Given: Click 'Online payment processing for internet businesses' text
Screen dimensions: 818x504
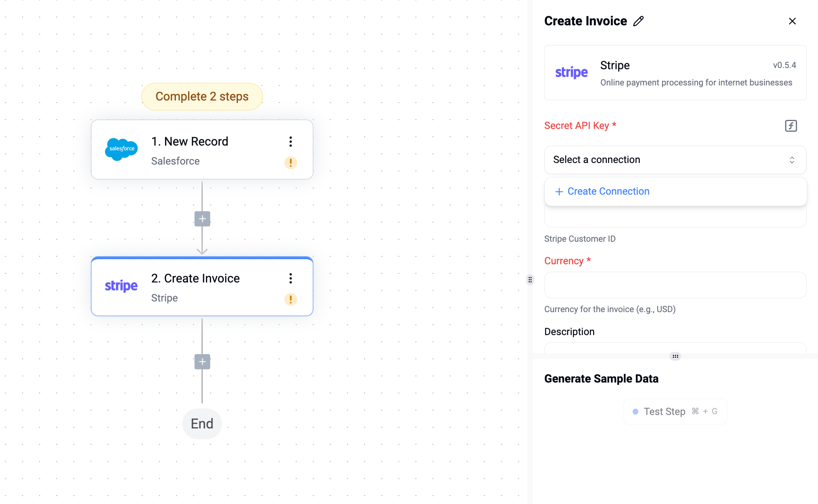Looking at the screenshot, I should pos(696,83).
